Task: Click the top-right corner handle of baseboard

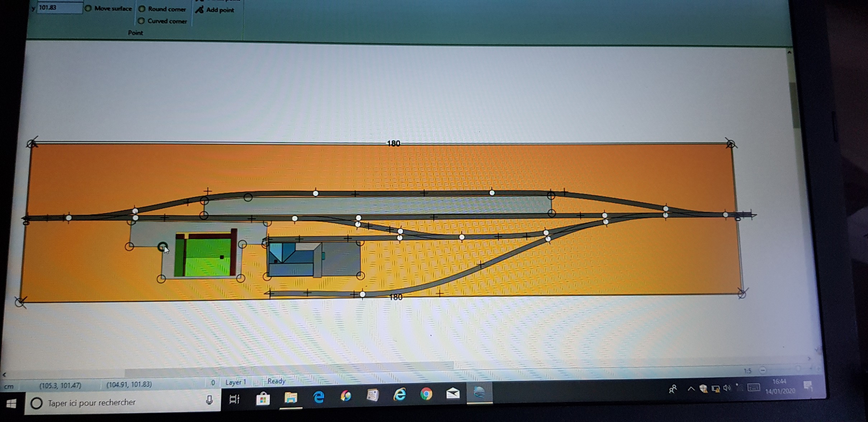Action: (x=731, y=144)
